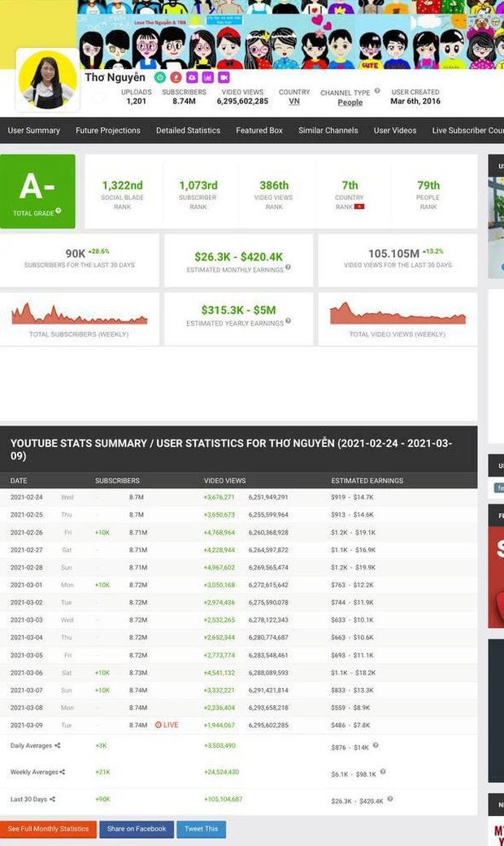Click the 386th Video Views Rank
Screen dimensions: 504x846
(274, 185)
